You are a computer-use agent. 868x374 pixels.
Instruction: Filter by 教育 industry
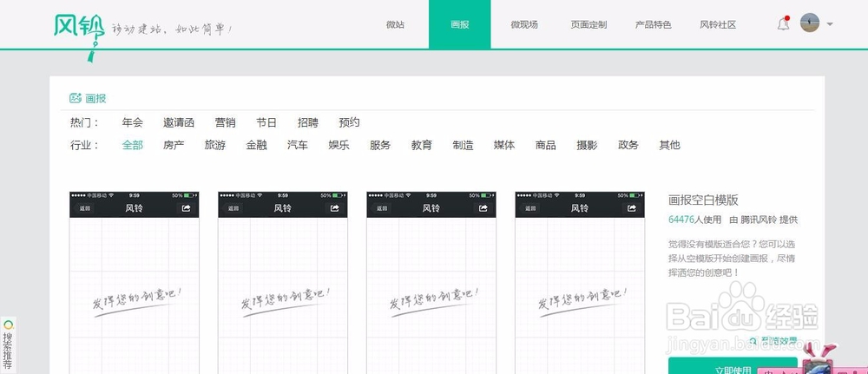point(422,145)
